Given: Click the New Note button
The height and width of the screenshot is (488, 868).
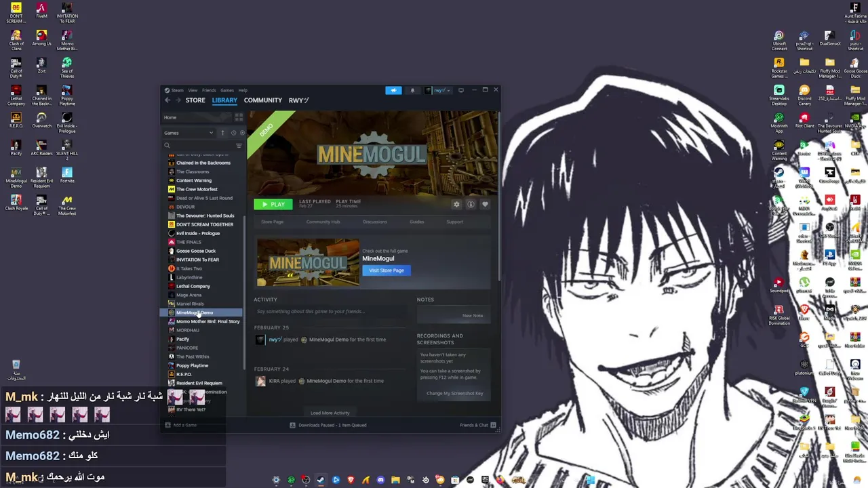Looking at the screenshot, I should 473,316.
